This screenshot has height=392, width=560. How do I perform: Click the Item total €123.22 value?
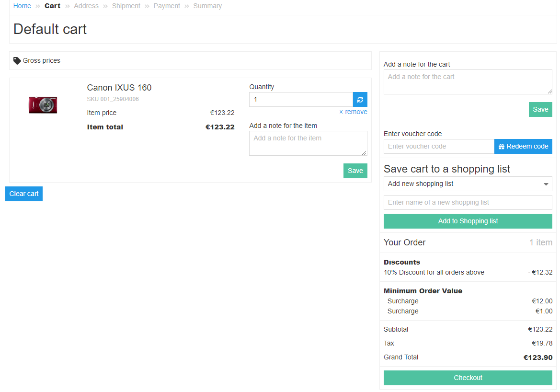point(220,127)
